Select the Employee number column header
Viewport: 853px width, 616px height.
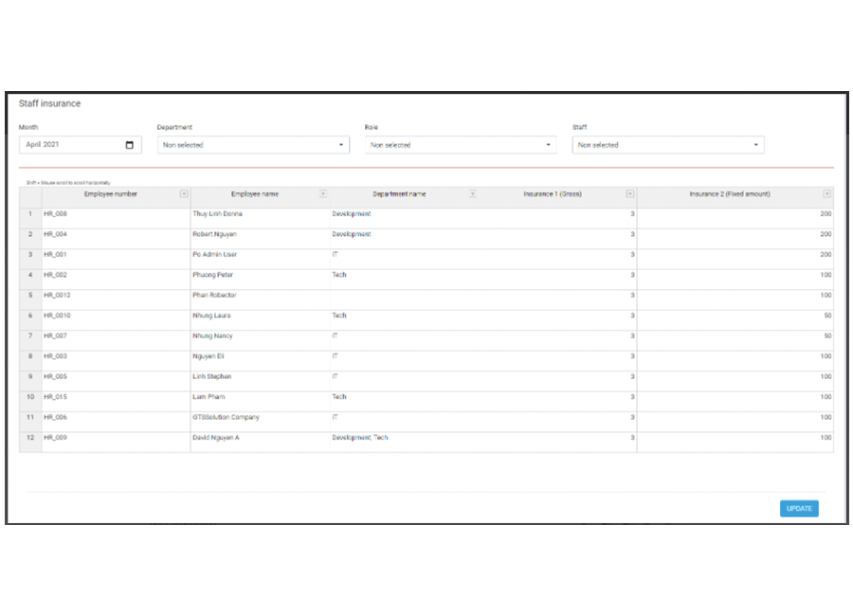(x=110, y=194)
